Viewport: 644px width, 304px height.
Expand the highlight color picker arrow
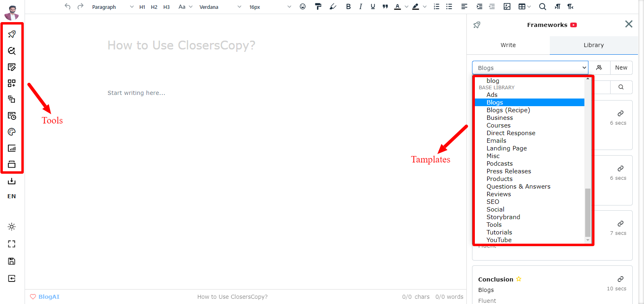point(425,7)
